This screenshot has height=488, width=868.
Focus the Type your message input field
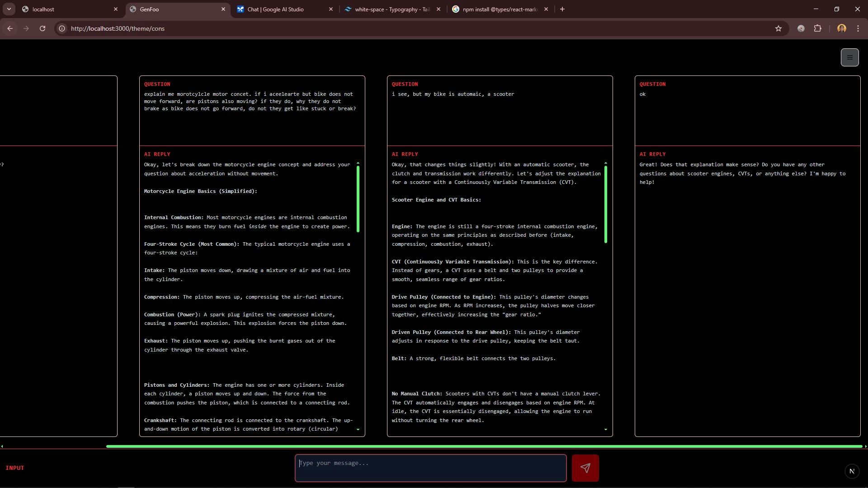430,468
